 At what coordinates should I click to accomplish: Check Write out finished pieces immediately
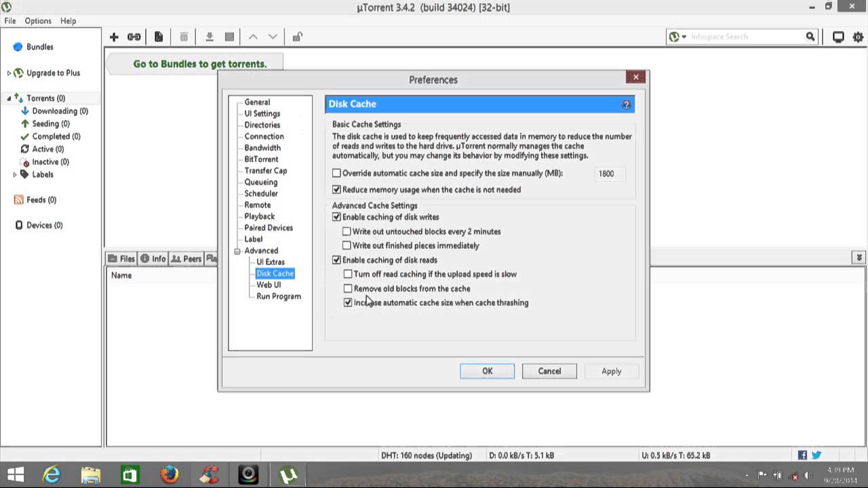(x=347, y=246)
